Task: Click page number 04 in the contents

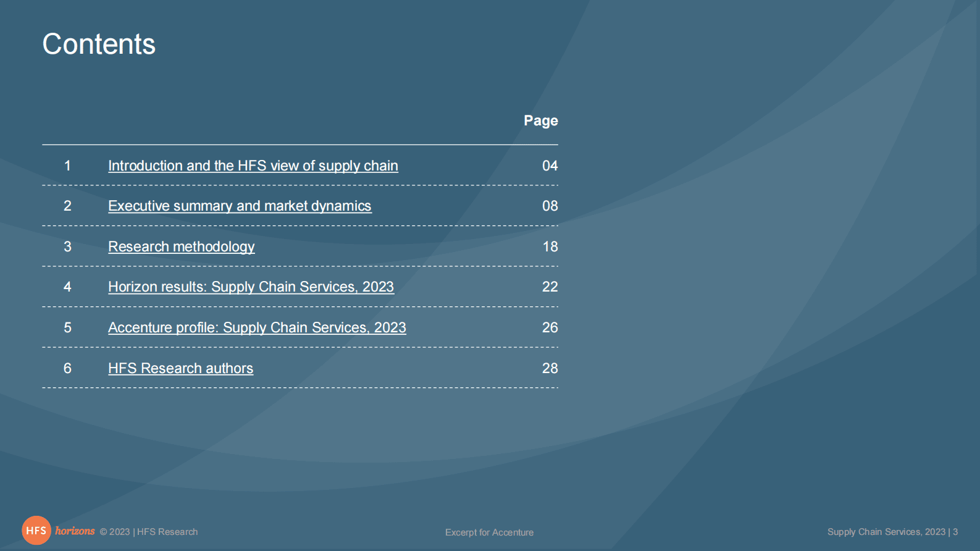Action: click(x=550, y=166)
